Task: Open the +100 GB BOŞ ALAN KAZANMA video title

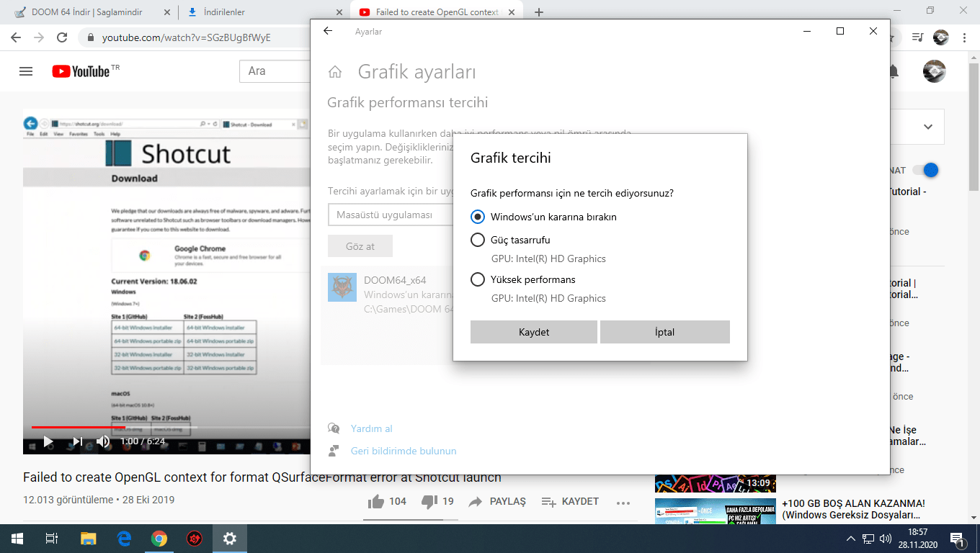Action: coord(853,509)
